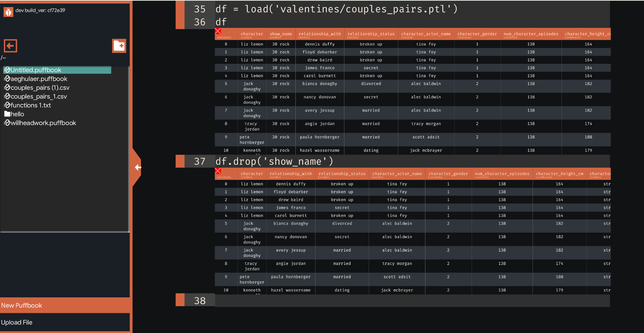Click the bug logo icon
This screenshot has width=644, height=333.
click(8, 12)
